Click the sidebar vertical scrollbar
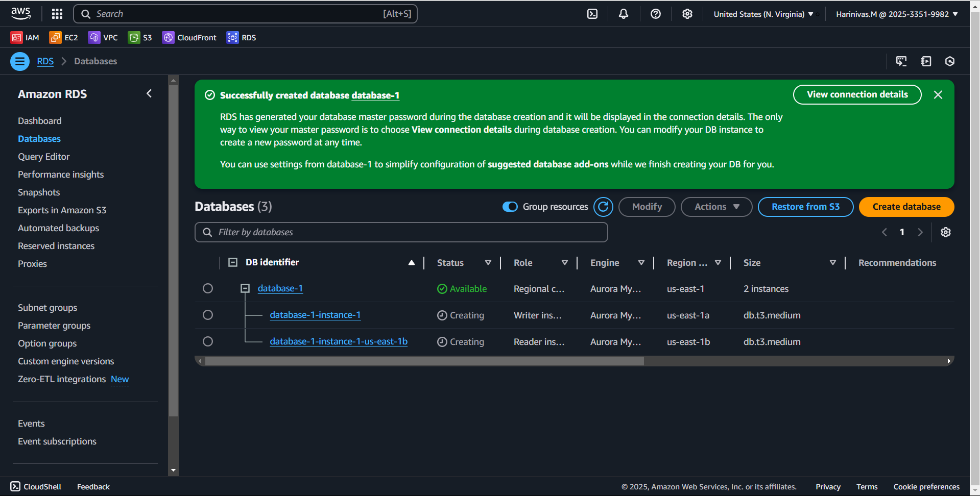Screen dimensions: 980x496 (173, 250)
